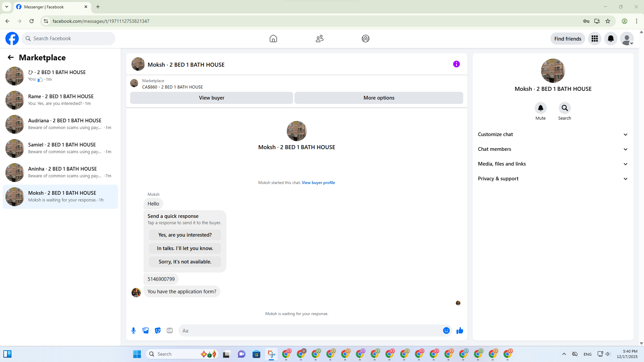
Task: Go to the Facebook Home tab
Action: (273, 39)
